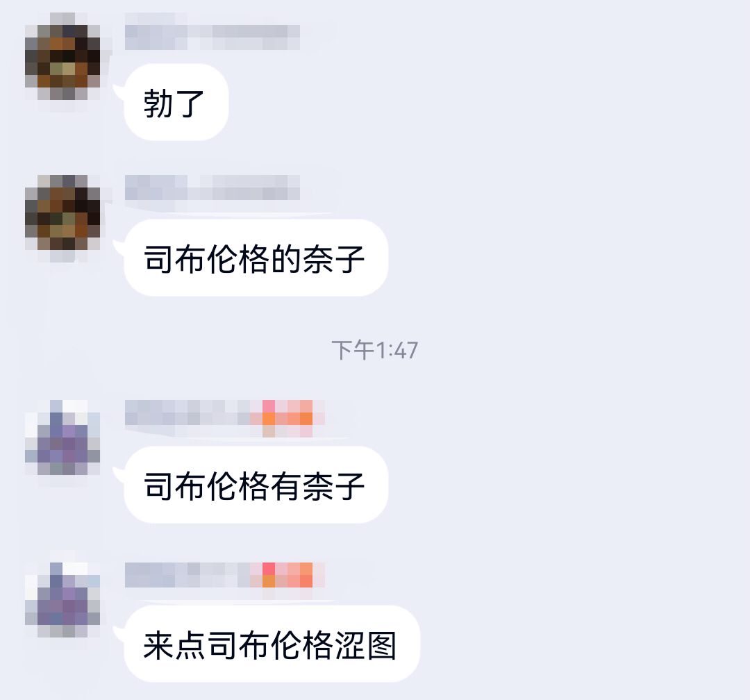Viewport: 750px width, 700px height.
Task: Tap the blurred nickname above 来点司布伦格涩图
Action: coord(187,575)
